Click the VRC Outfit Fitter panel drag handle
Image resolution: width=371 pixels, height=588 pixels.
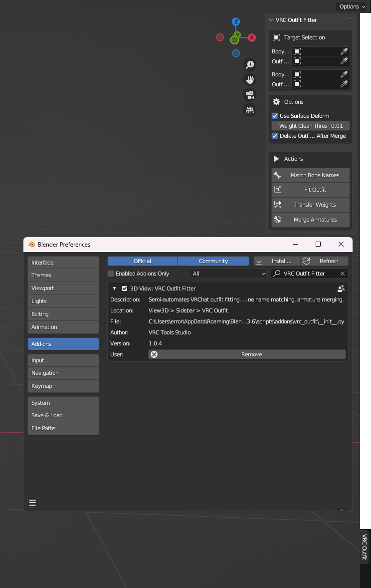[x=351, y=19]
